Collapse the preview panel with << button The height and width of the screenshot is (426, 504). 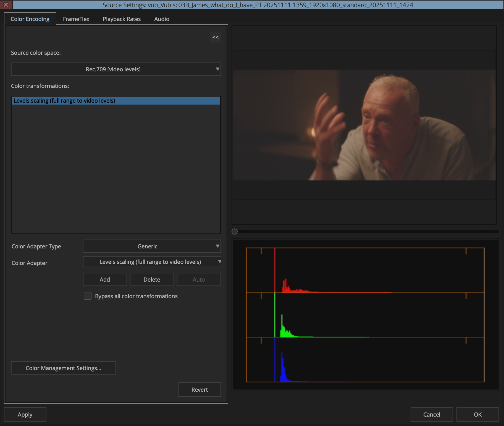pos(216,37)
